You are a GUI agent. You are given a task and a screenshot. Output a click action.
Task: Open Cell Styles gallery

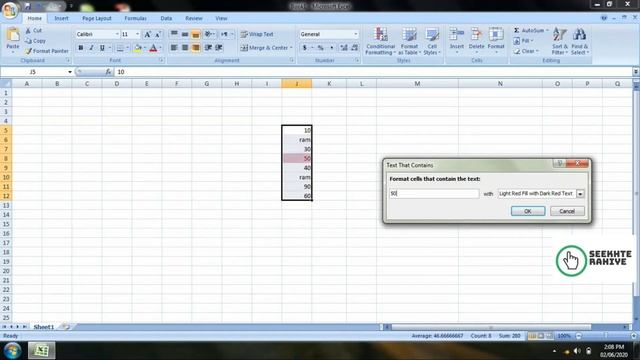[x=432, y=41]
